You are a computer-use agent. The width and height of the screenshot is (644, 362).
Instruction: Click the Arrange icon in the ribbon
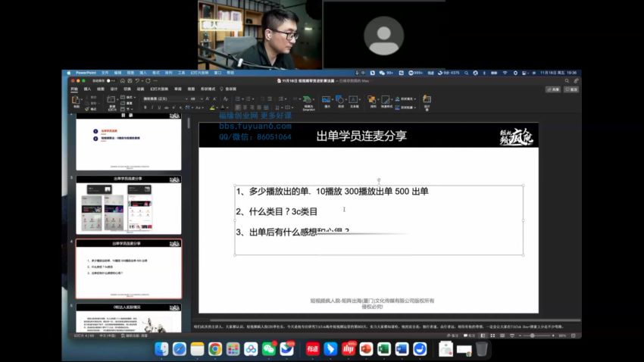click(373, 100)
